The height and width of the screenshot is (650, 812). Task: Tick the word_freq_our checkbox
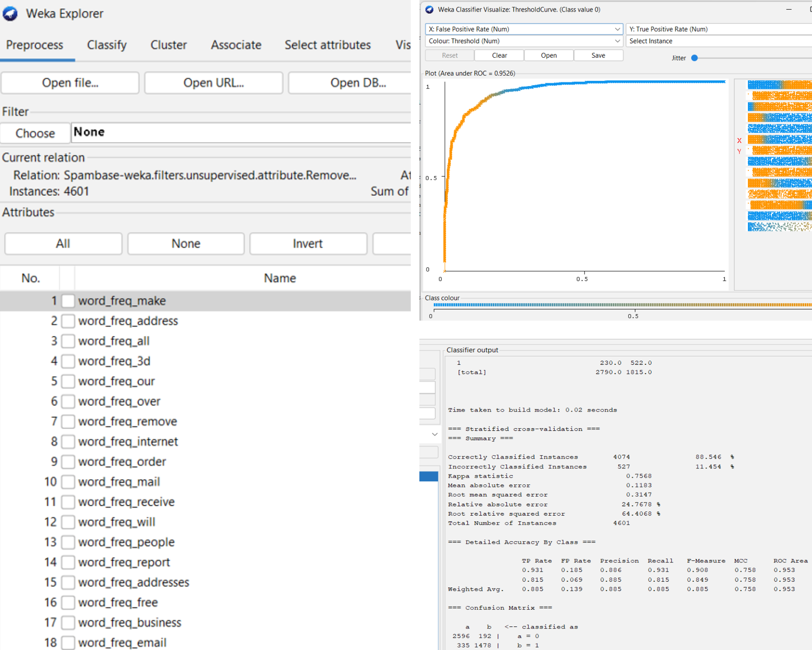68,381
